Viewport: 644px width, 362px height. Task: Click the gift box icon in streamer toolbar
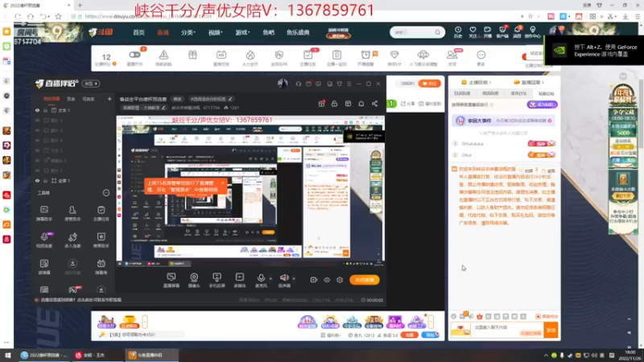pos(192,55)
